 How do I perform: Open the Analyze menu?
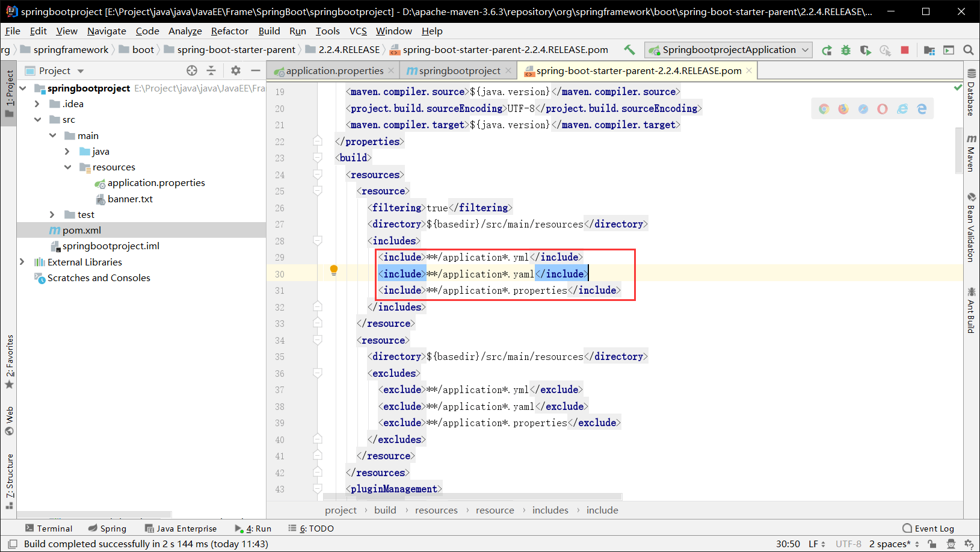coord(185,31)
